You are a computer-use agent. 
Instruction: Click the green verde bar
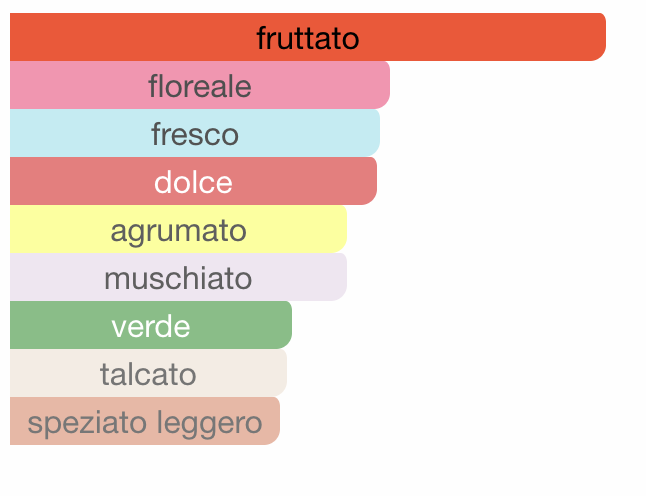pyautogui.click(x=151, y=325)
